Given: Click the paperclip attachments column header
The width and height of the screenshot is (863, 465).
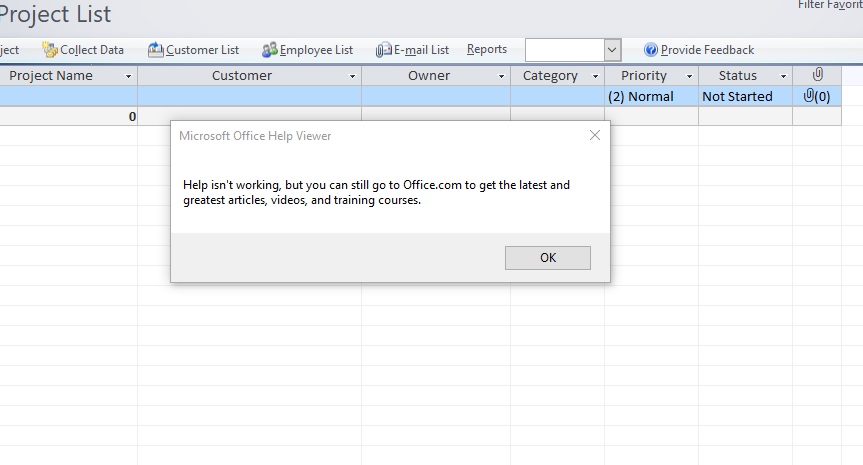Looking at the screenshot, I should [817, 75].
